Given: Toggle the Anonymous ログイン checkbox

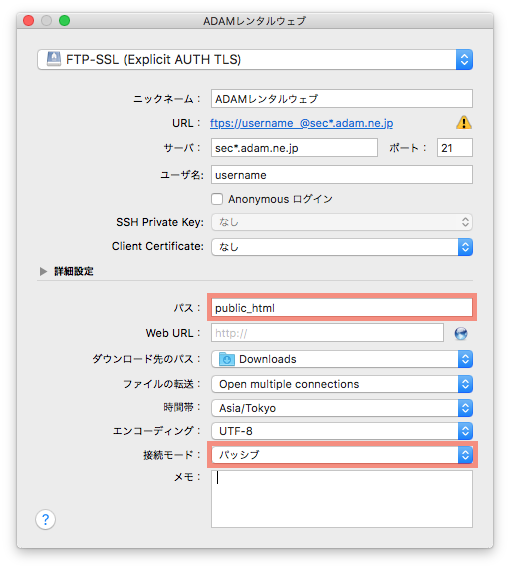Looking at the screenshot, I should point(217,199).
